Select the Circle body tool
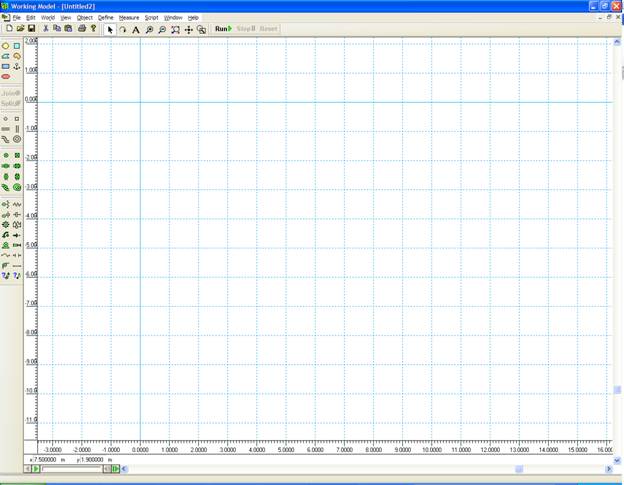Image resolution: width=624 pixels, height=485 pixels. (6, 46)
